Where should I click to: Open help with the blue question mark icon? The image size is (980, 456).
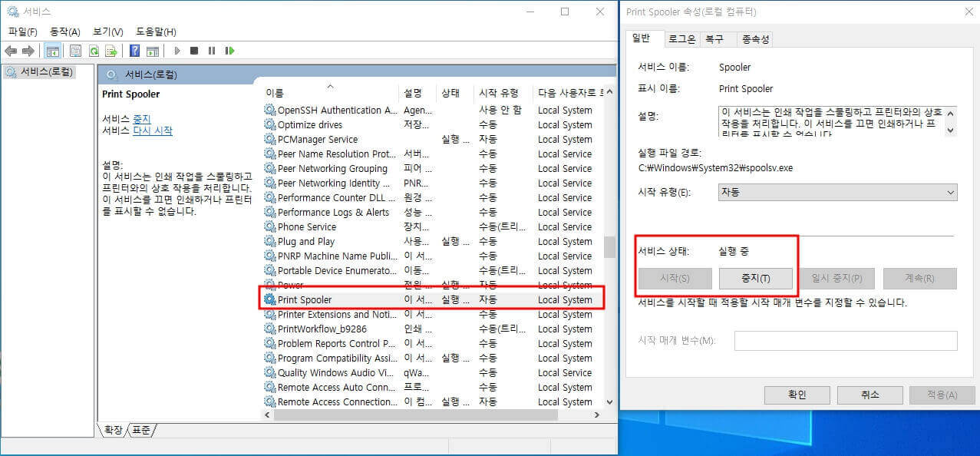tap(135, 51)
